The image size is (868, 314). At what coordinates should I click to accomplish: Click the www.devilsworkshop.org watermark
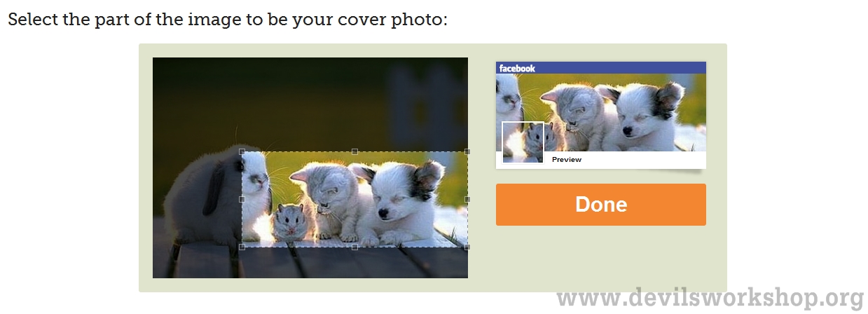click(710, 298)
